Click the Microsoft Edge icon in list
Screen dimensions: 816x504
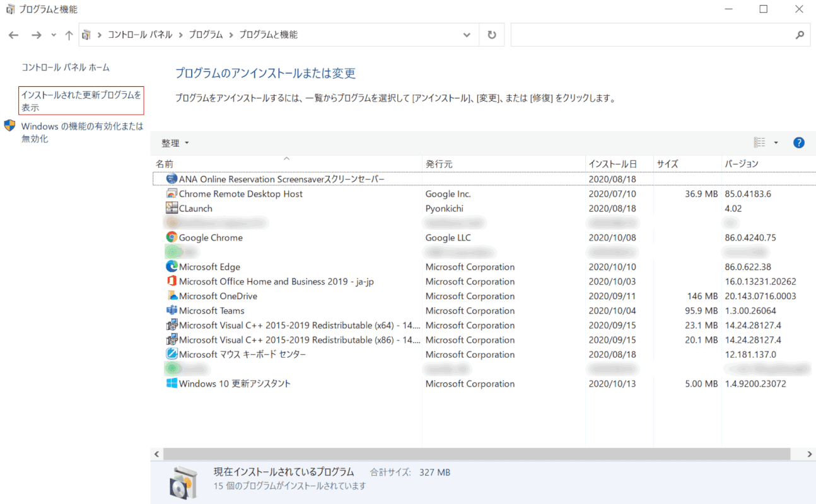tap(172, 267)
